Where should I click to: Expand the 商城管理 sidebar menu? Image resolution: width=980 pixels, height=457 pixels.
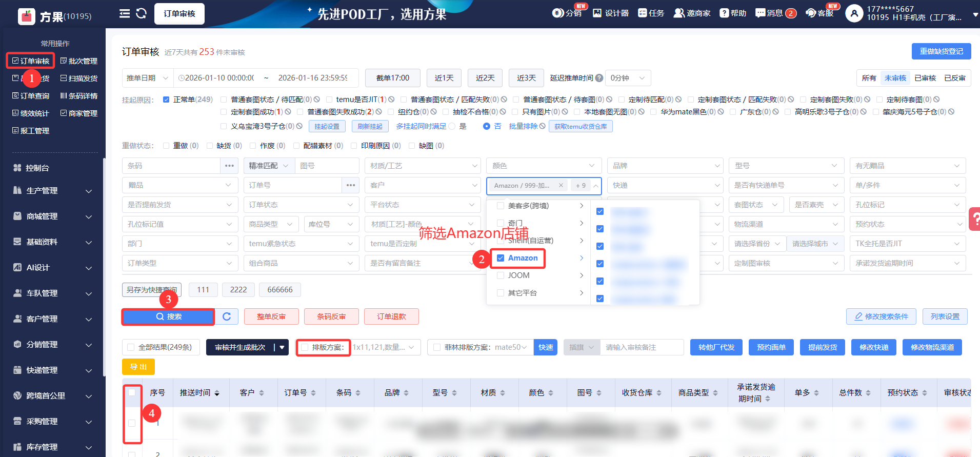tap(53, 216)
